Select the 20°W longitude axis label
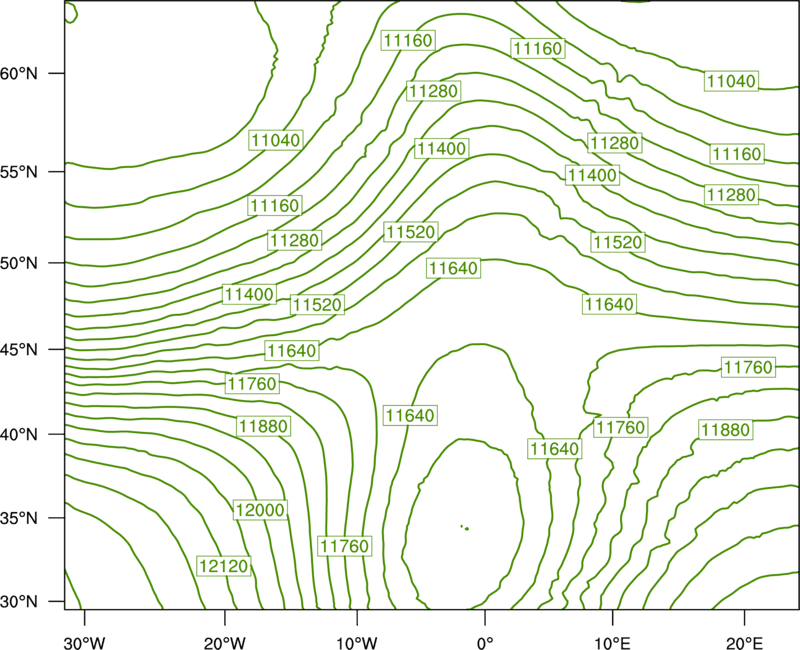The width and height of the screenshot is (800, 650). 225,643
